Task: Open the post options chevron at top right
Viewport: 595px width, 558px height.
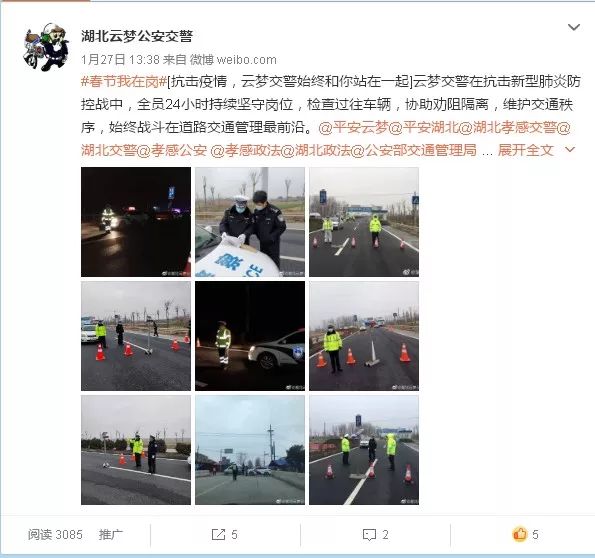Action: (573, 27)
